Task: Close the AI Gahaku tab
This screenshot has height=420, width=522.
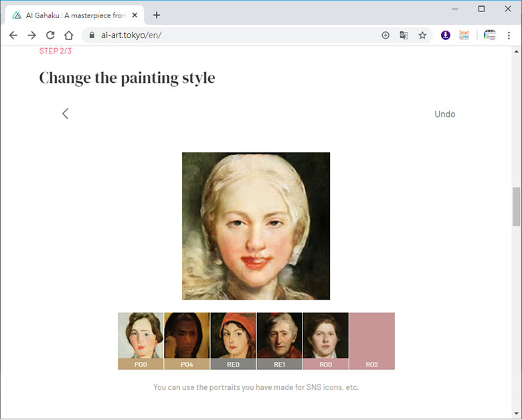Action: [135, 15]
